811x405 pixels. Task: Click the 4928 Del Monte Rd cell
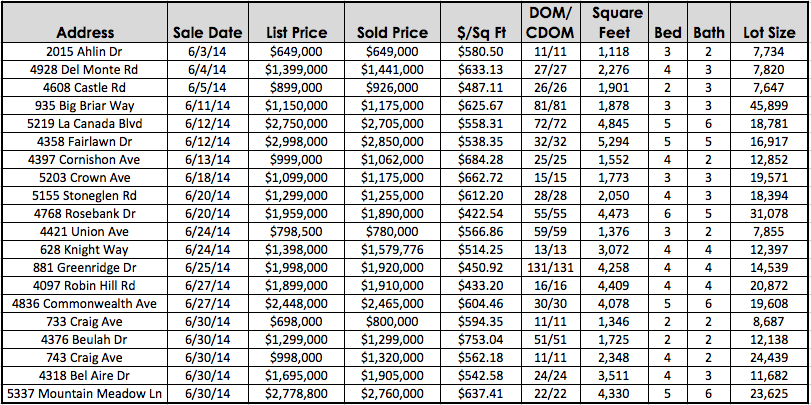click(85, 70)
